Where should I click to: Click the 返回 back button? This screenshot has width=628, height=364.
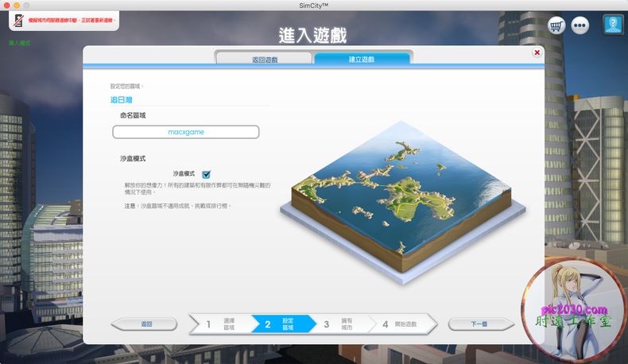[x=145, y=324]
